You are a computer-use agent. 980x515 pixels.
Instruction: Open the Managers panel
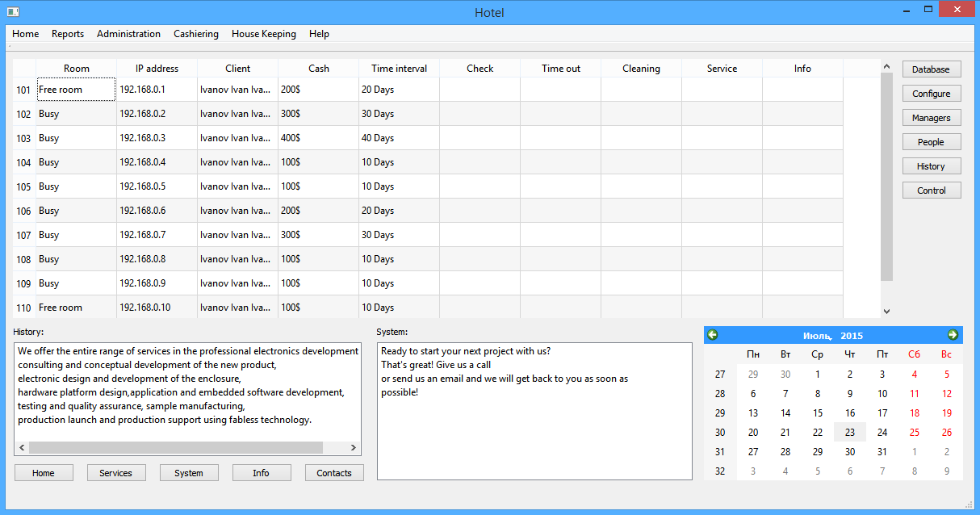point(931,118)
